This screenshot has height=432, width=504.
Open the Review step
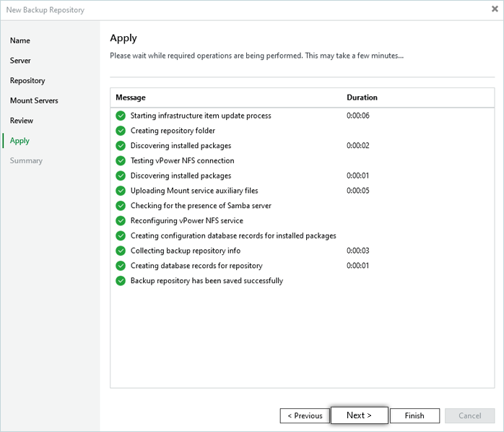tap(22, 121)
